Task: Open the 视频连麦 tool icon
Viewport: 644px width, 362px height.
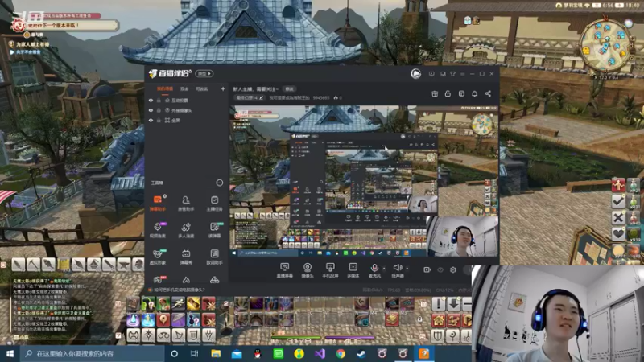Action: tap(157, 230)
